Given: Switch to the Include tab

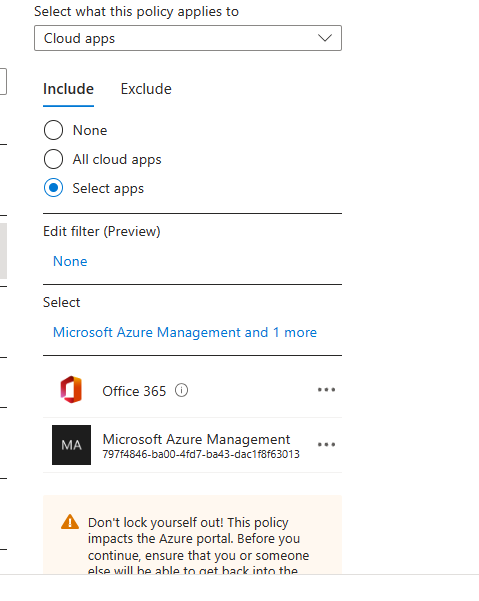Looking at the screenshot, I should 68,89.
